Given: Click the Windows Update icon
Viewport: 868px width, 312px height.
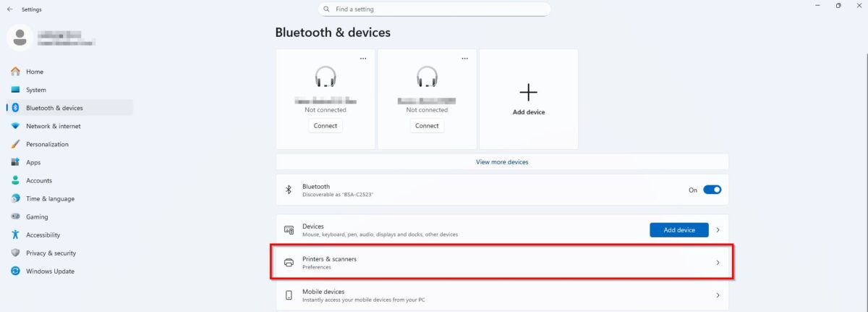Looking at the screenshot, I should pos(15,271).
